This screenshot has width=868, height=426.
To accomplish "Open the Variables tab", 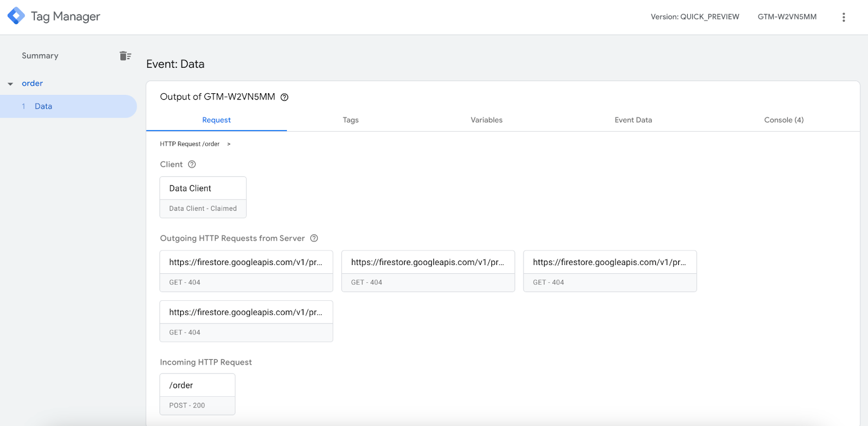I will pos(487,120).
